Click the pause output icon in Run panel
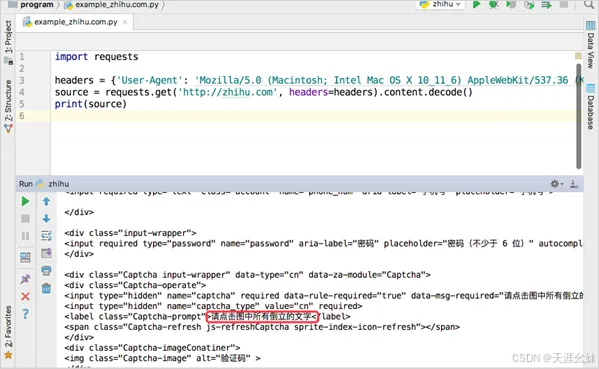This screenshot has width=599, height=369. coord(25,236)
